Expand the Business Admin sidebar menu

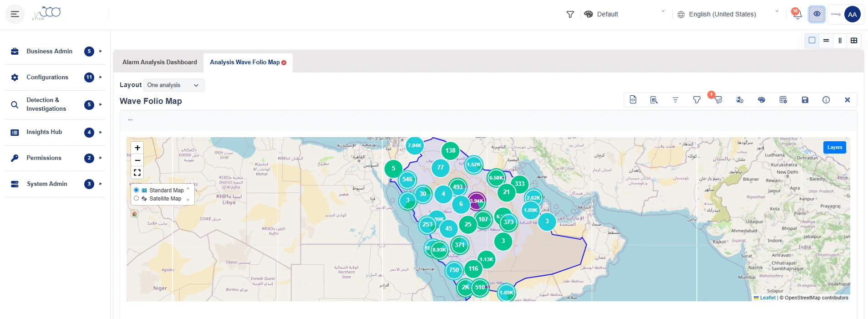click(55, 51)
